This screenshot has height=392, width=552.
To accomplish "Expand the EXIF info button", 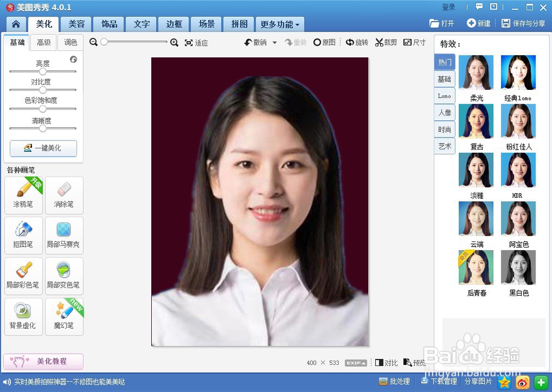I will [x=356, y=363].
